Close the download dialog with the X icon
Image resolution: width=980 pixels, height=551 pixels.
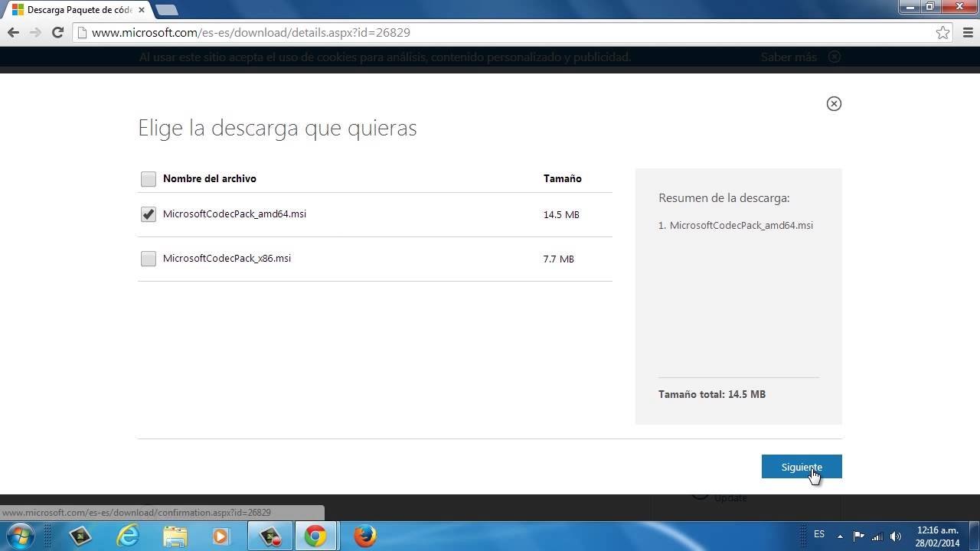pyautogui.click(x=834, y=103)
